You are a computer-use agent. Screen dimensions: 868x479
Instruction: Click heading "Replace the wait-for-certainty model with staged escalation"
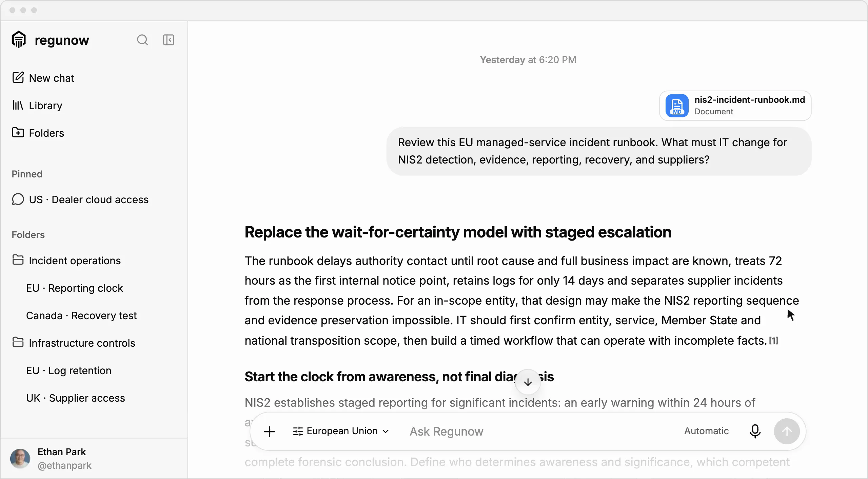tap(458, 232)
